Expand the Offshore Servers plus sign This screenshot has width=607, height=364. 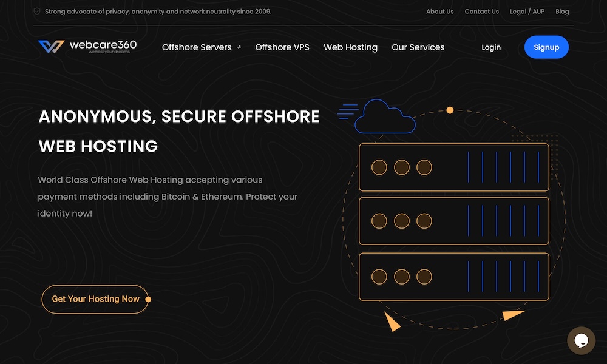tap(239, 47)
